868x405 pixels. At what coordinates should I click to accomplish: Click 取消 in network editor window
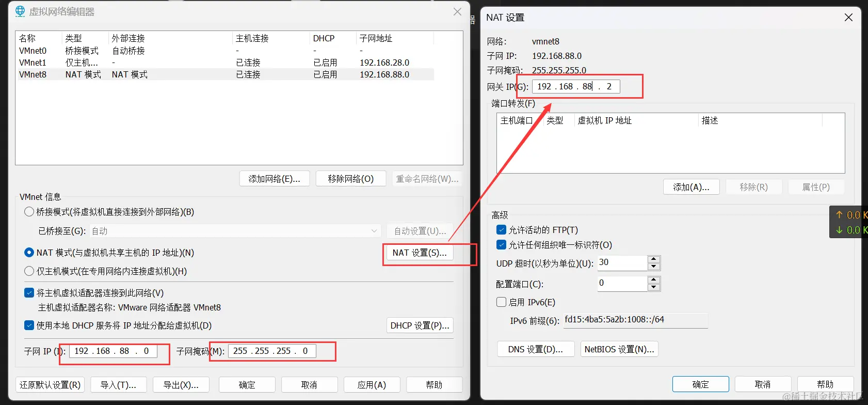tap(310, 385)
